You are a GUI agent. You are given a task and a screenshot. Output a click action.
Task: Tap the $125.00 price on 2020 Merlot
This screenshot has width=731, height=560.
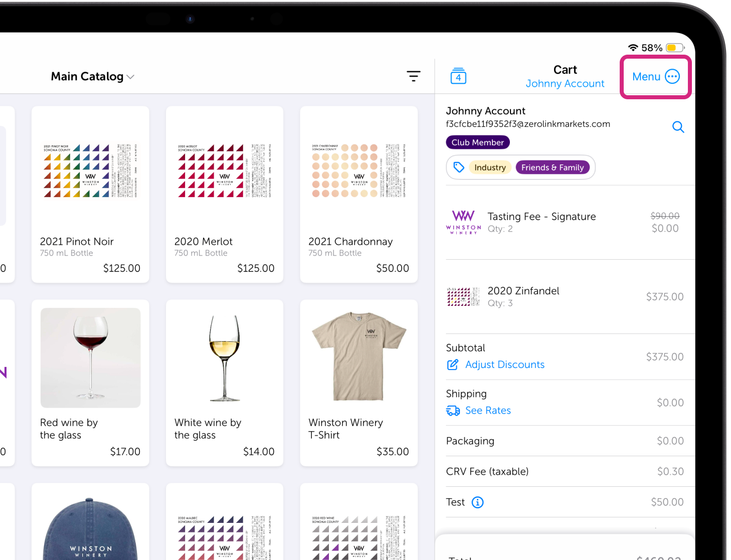pyautogui.click(x=256, y=268)
